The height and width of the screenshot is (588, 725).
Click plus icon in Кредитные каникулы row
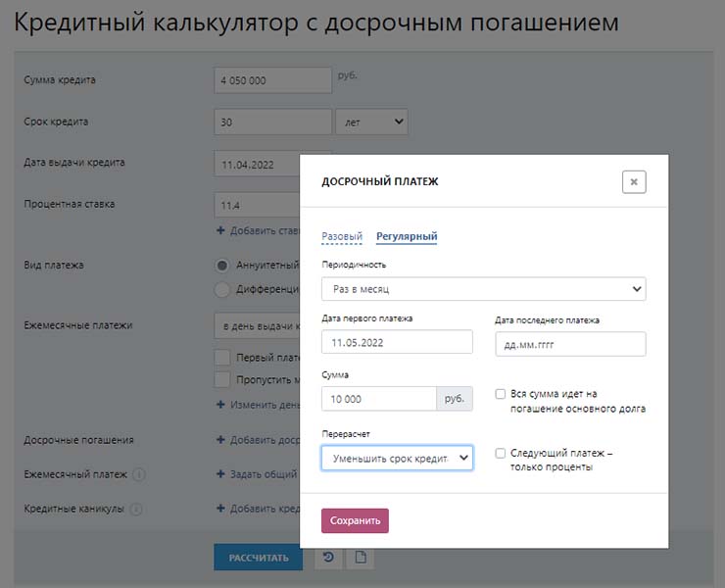220,510
